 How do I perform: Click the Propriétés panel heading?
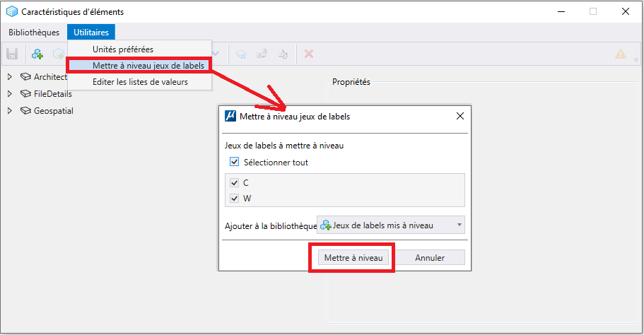pyautogui.click(x=351, y=82)
